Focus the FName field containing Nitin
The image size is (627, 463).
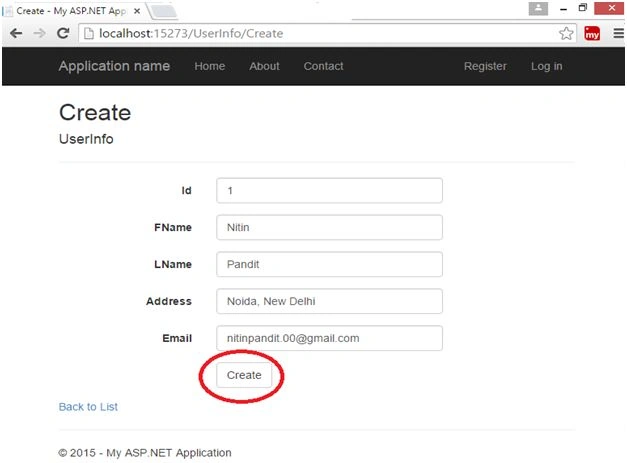[329, 228]
